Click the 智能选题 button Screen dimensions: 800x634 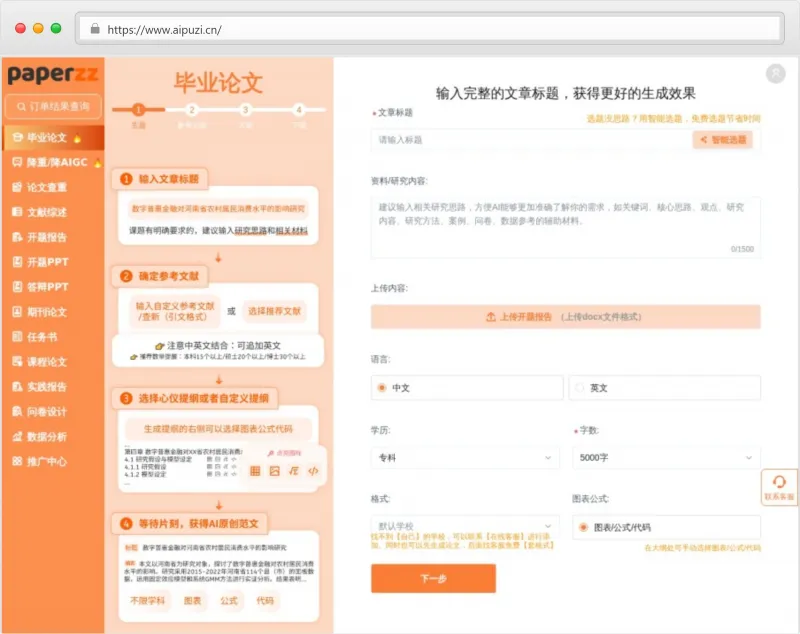tap(722, 140)
